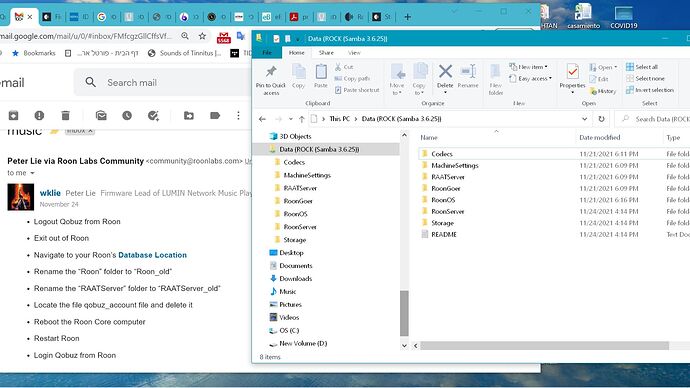Open the New item dropdown
Image resolution: width=690 pixels, height=388 pixels.
click(x=529, y=67)
